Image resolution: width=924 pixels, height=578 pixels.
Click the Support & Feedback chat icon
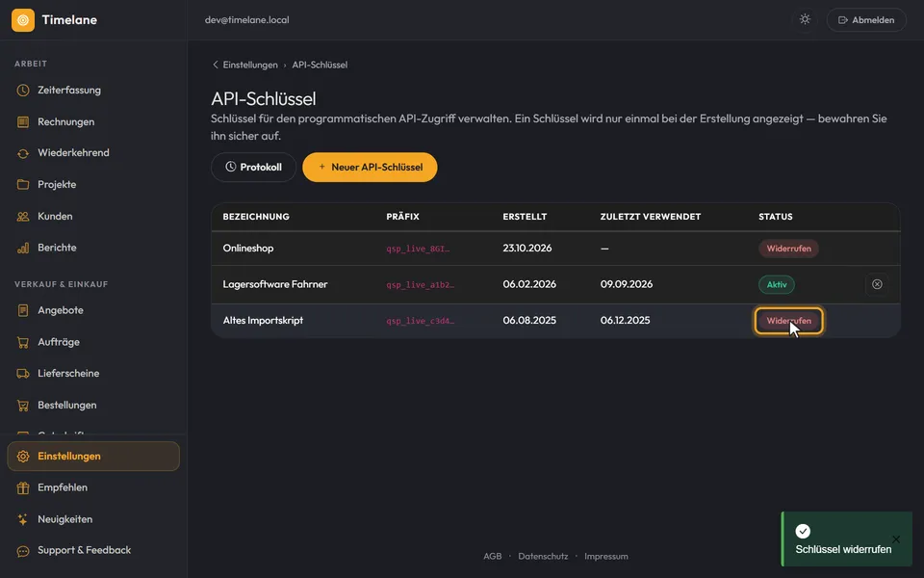click(x=23, y=551)
